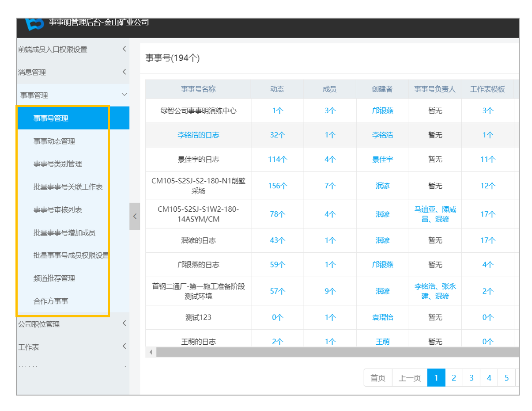Open 2个 动态 for 王萌的日志

pyautogui.click(x=277, y=342)
